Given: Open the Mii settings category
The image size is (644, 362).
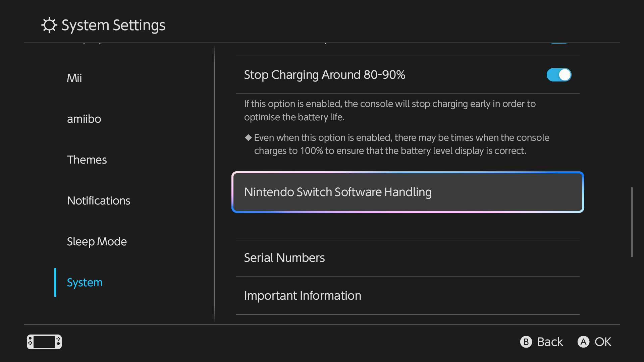Looking at the screenshot, I should [x=74, y=78].
